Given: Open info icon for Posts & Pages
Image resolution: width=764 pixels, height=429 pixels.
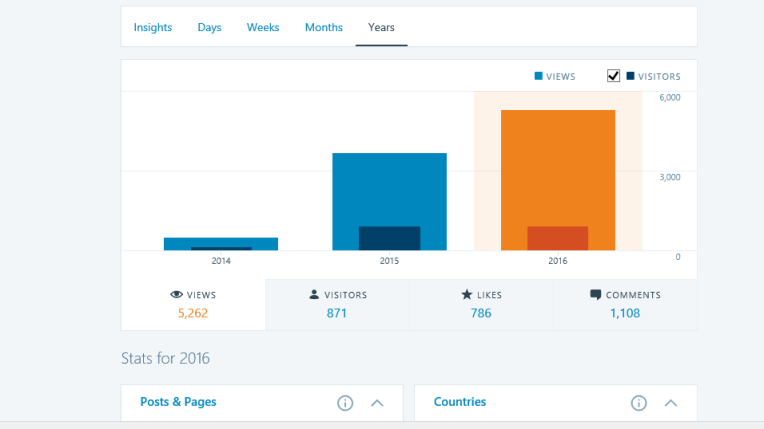Looking at the screenshot, I should tap(345, 403).
